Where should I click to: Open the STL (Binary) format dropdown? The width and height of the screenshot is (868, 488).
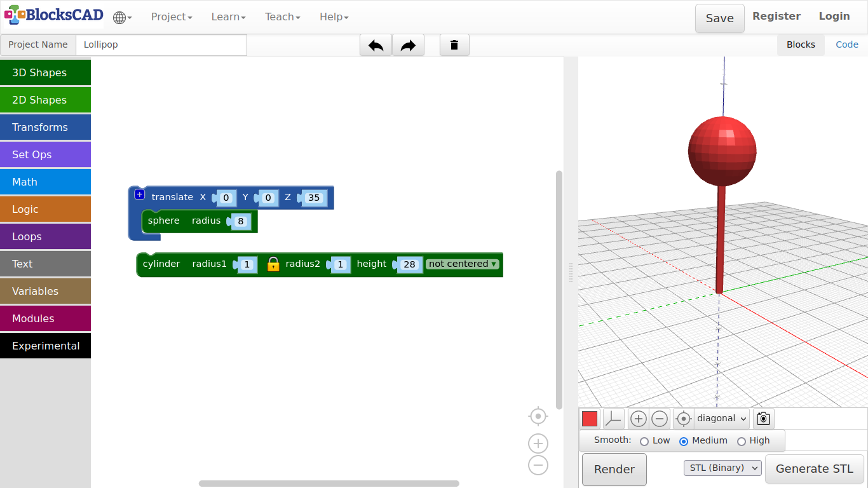tap(722, 468)
